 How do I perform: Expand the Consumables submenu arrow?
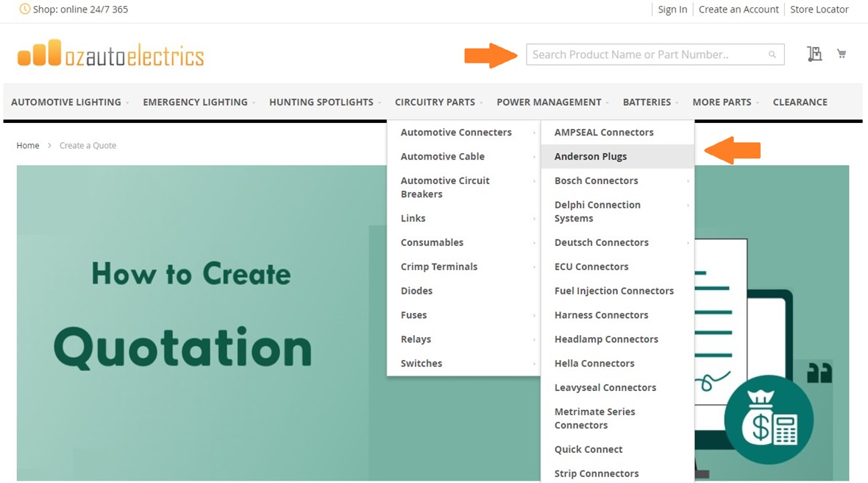tap(534, 243)
